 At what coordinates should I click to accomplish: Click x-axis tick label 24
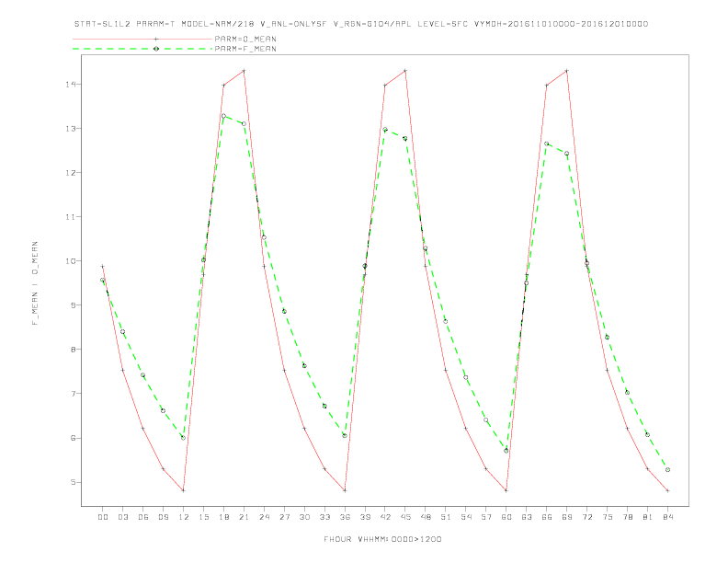click(x=264, y=517)
